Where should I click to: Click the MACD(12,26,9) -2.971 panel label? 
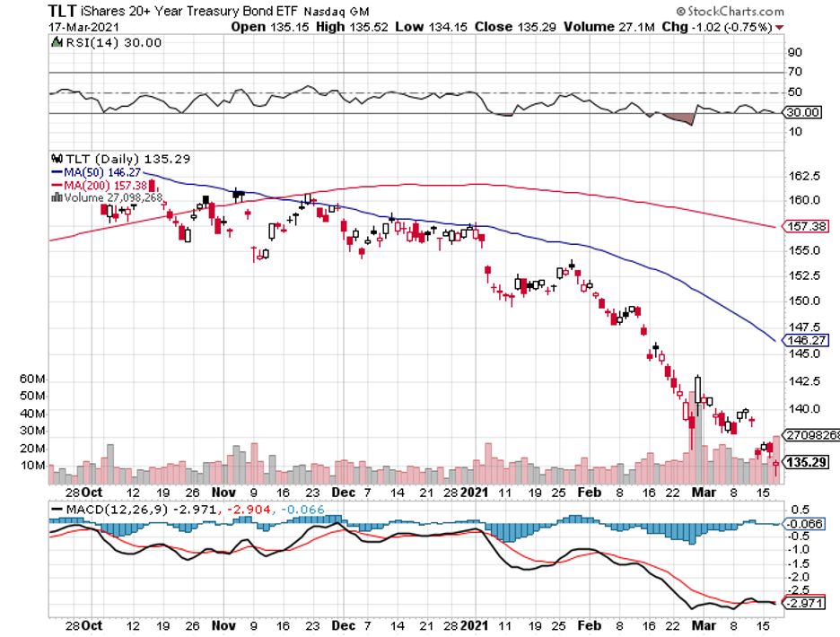(x=141, y=510)
